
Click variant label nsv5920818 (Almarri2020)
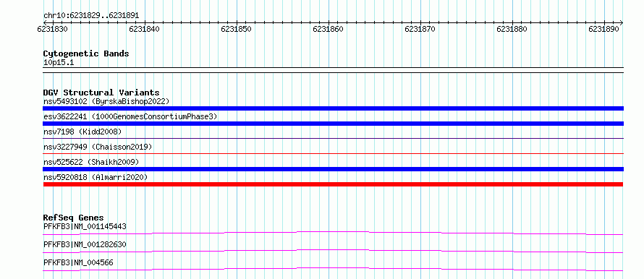click(96, 177)
